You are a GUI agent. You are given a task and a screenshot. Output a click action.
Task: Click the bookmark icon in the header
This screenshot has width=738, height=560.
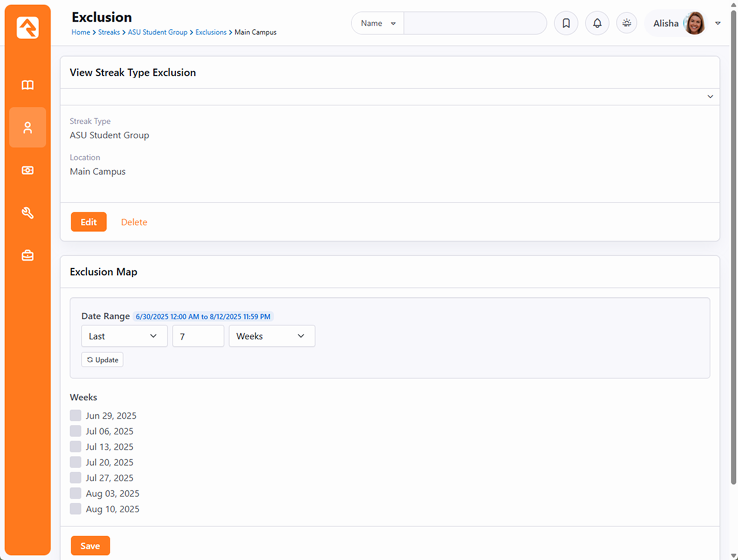click(566, 24)
